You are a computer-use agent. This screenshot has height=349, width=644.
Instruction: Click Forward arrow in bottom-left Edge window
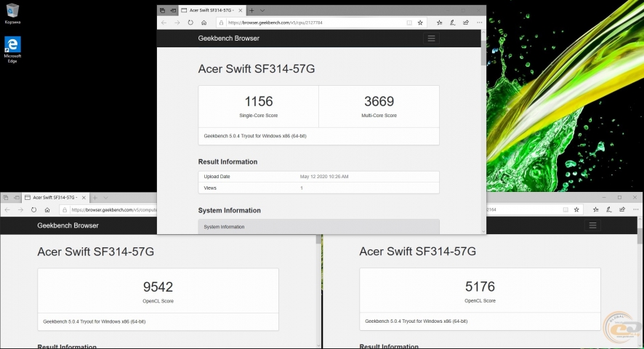pos(20,209)
